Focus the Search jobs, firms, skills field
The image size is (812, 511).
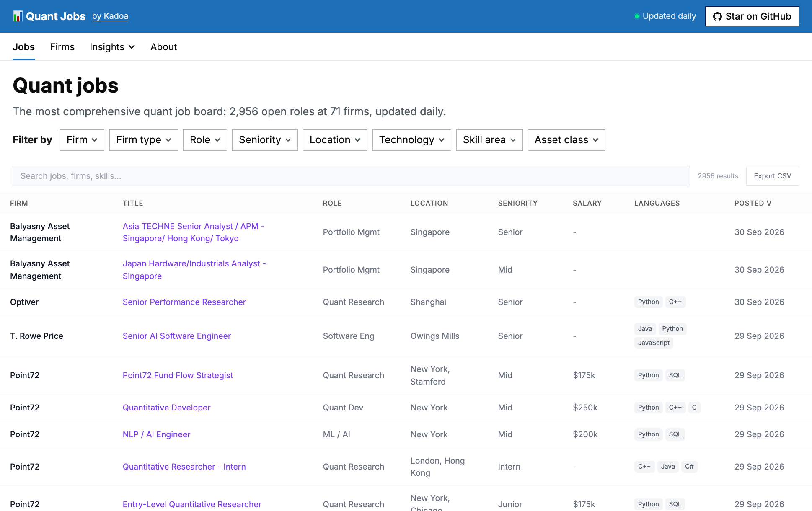tap(351, 176)
